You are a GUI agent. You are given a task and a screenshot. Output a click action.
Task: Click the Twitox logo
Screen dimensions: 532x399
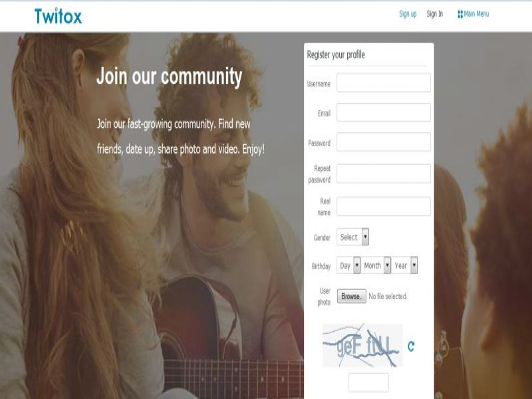coord(58,16)
